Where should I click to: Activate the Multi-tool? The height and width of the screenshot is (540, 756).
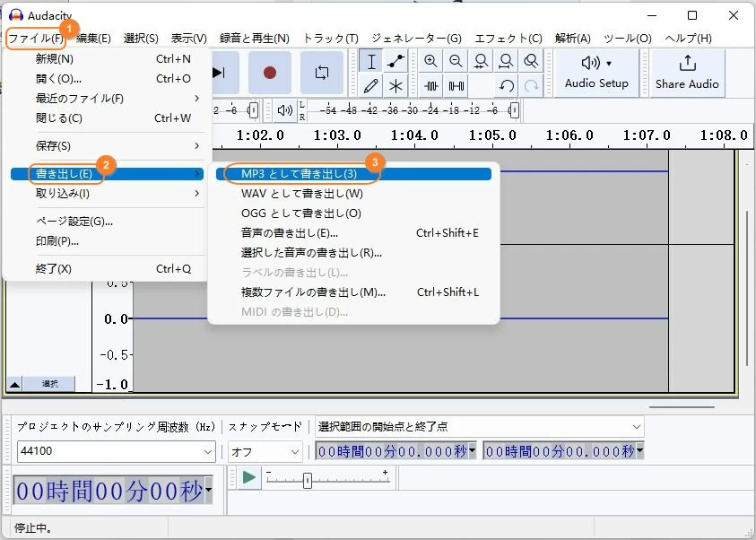coord(395,86)
